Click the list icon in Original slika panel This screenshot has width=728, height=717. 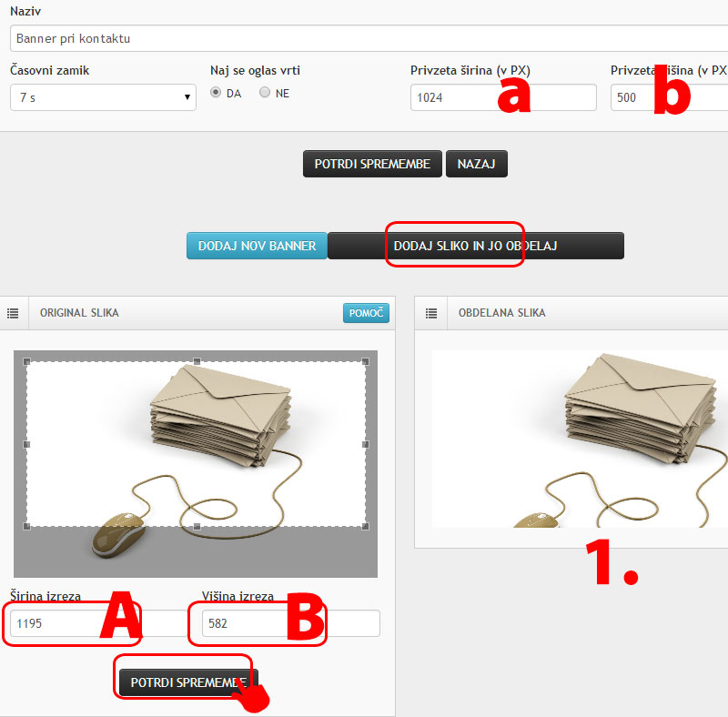tap(13, 313)
